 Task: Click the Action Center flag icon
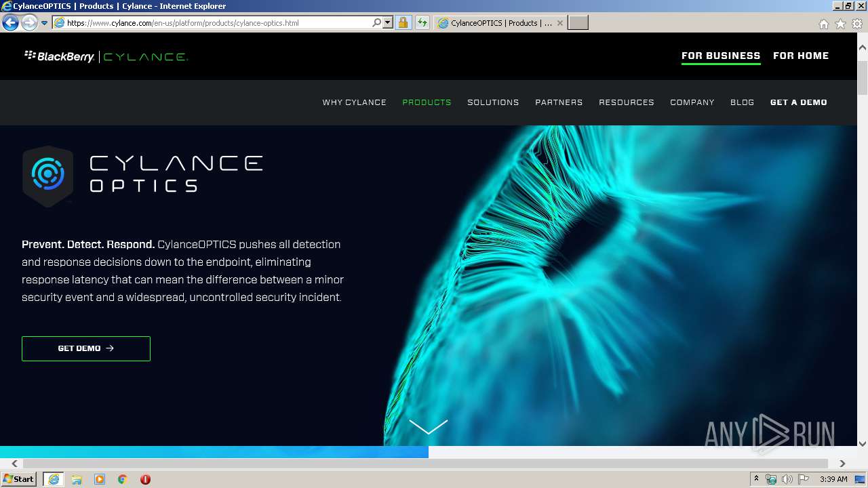tap(804, 479)
